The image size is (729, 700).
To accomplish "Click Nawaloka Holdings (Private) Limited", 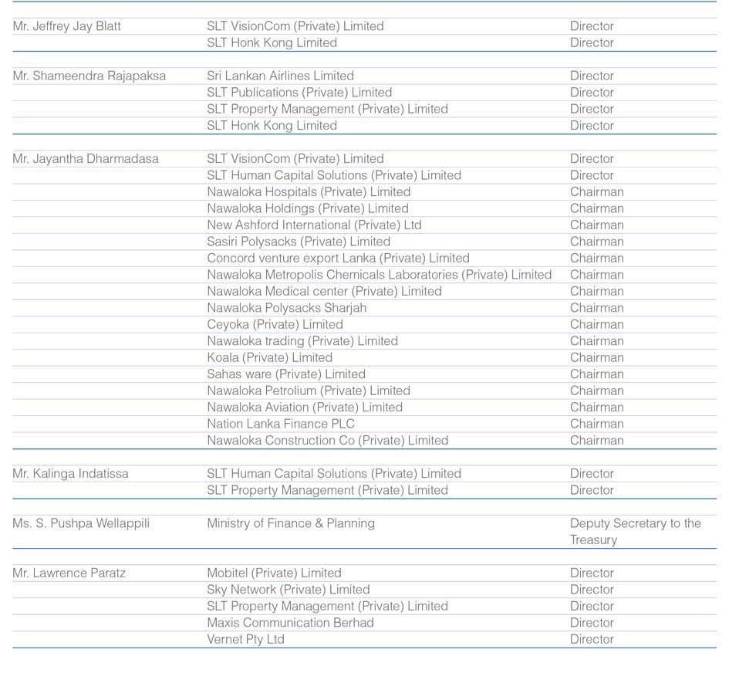I will pos(308,208).
